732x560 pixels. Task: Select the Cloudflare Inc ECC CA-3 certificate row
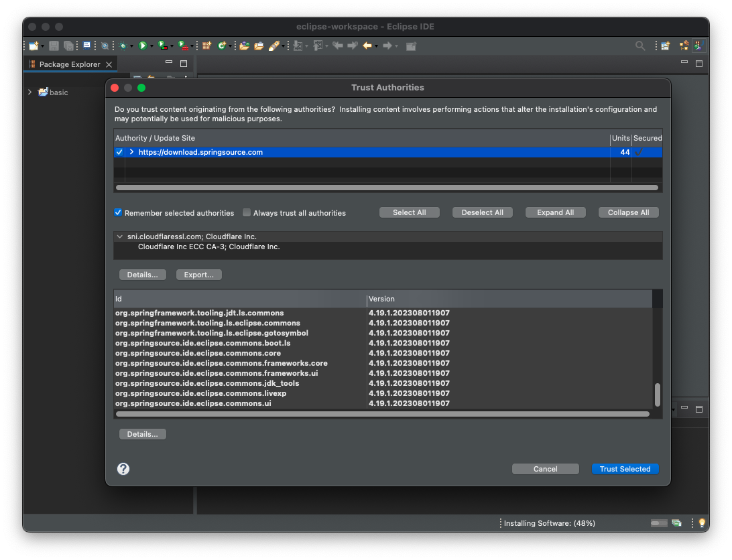(x=388, y=247)
